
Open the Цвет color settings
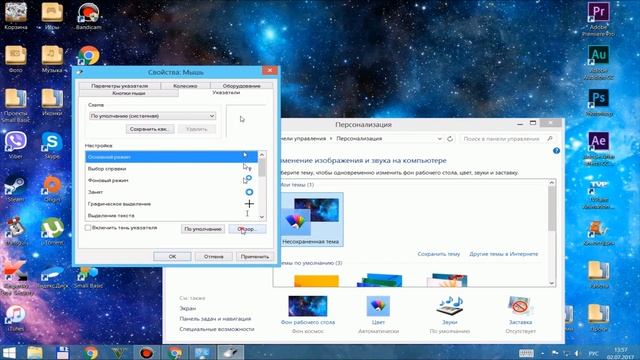click(x=378, y=314)
